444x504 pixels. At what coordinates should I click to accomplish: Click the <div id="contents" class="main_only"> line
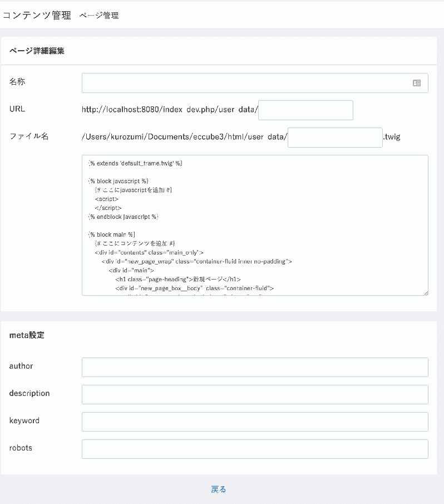tap(149, 253)
